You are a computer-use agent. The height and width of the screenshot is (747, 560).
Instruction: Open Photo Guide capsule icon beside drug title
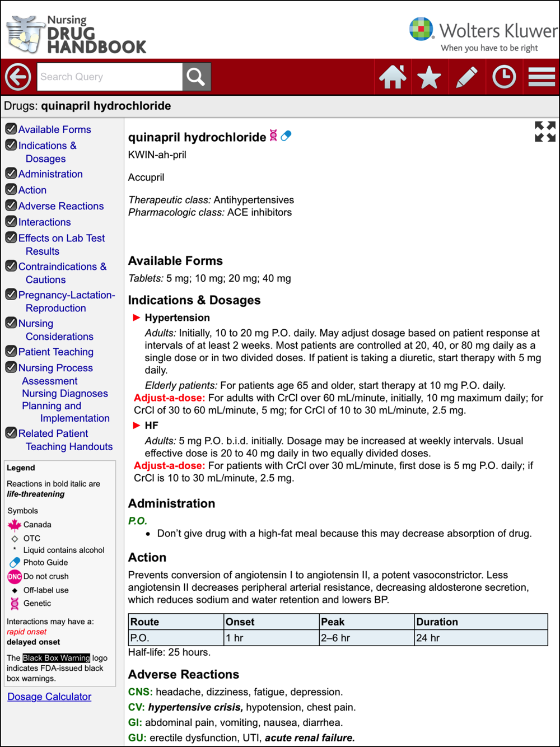point(286,136)
